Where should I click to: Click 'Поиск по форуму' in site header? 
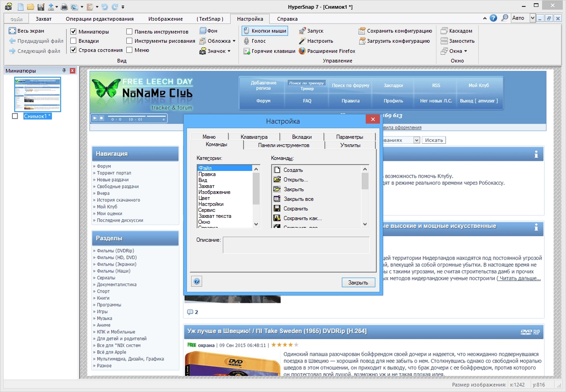click(351, 85)
